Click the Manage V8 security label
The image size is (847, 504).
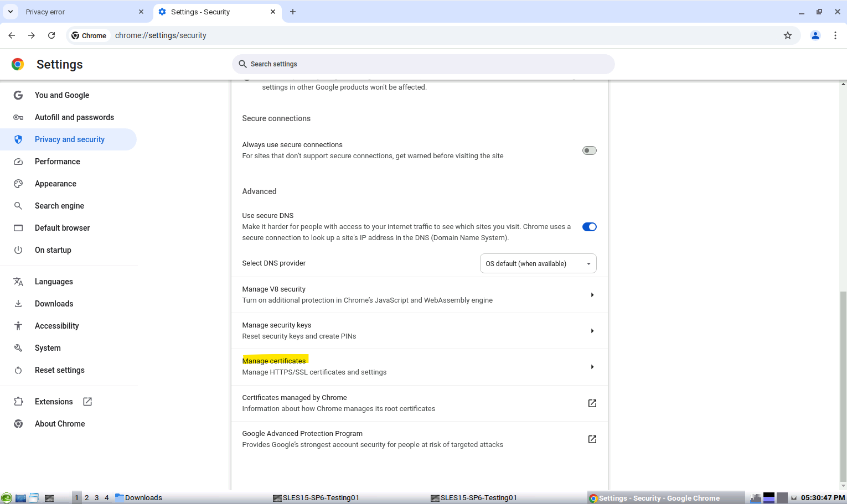coord(273,289)
